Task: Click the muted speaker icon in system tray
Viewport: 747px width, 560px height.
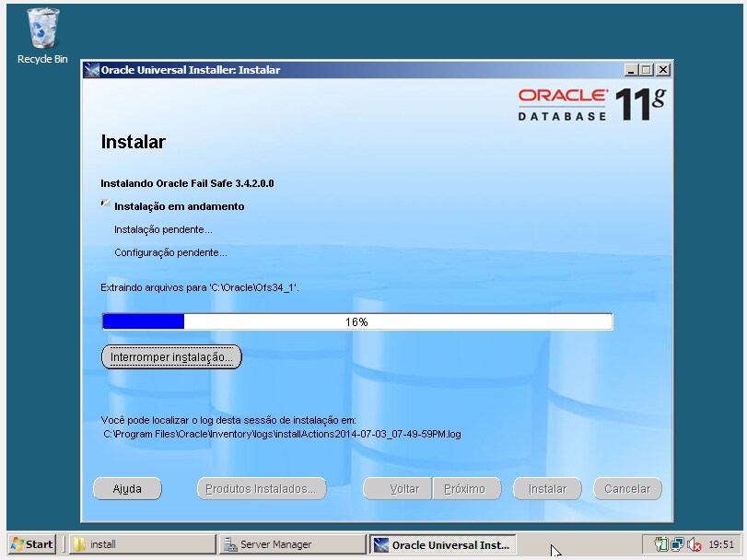Action: pyautogui.click(x=694, y=543)
